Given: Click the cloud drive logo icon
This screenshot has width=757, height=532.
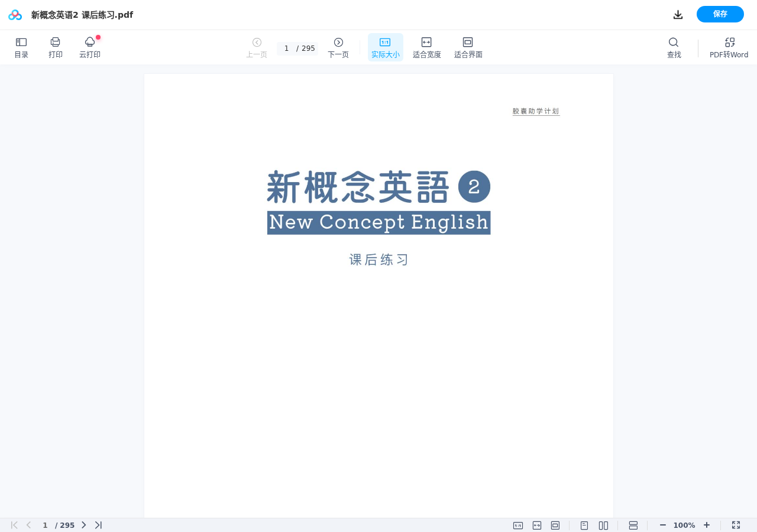Looking at the screenshot, I should point(15,15).
